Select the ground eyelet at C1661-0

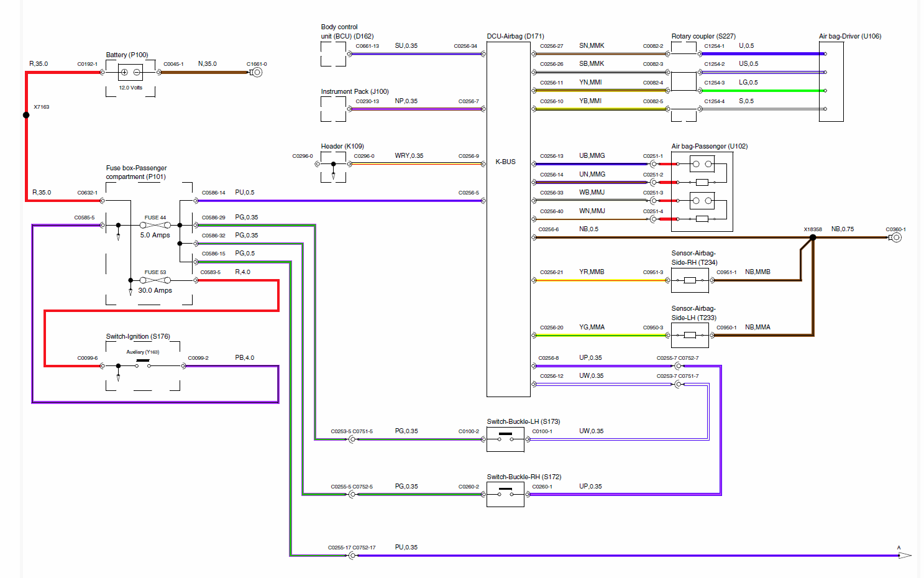[257, 72]
